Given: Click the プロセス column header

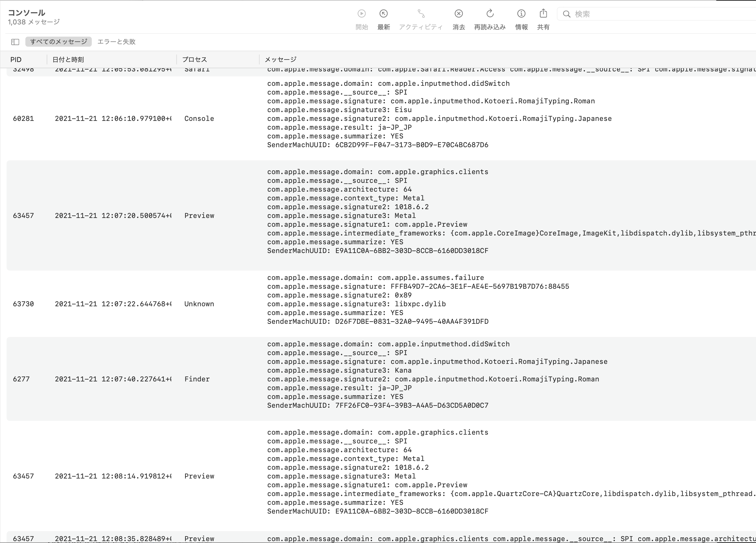Looking at the screenshot, I should (194, 60).
